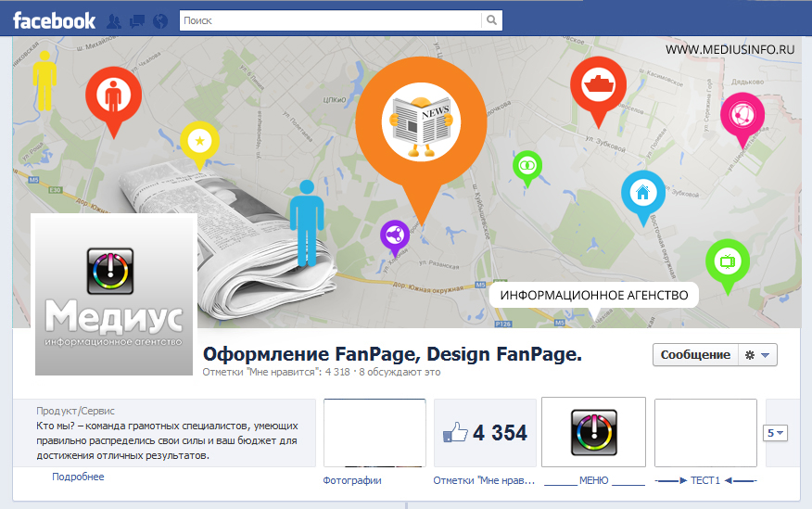The image size is (812, 509).
Task: Click the WWW.MEDIUSINFO.RU text
Action: (x=730, y=50)
